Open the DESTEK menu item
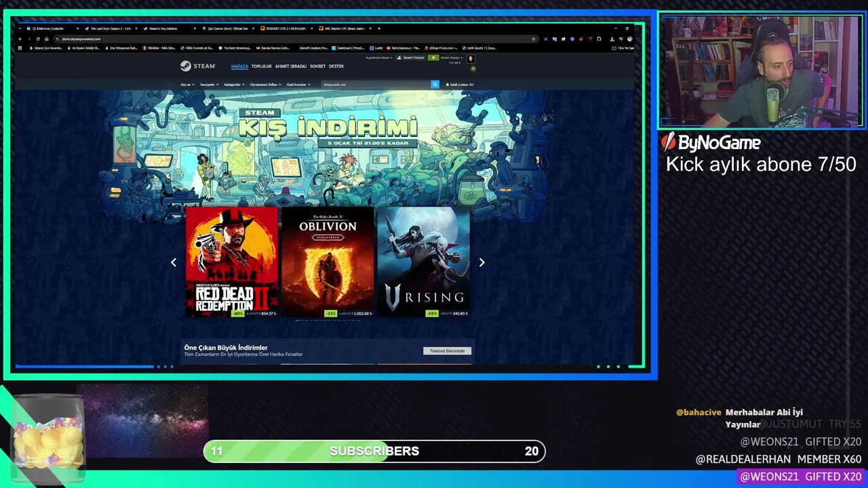Image resolution: width=868 pixels, height=488 pixels. tap(336, 66)
